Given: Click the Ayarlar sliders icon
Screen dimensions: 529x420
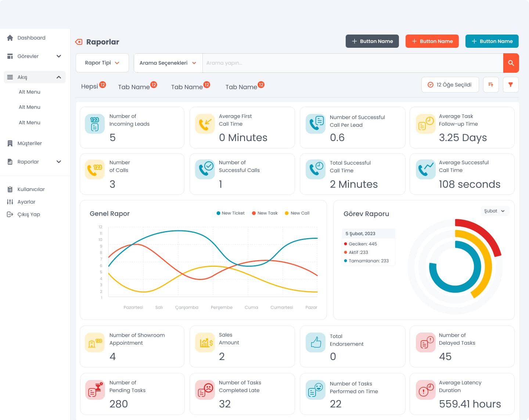Looking at the screenshot, I should pos(10,202).
